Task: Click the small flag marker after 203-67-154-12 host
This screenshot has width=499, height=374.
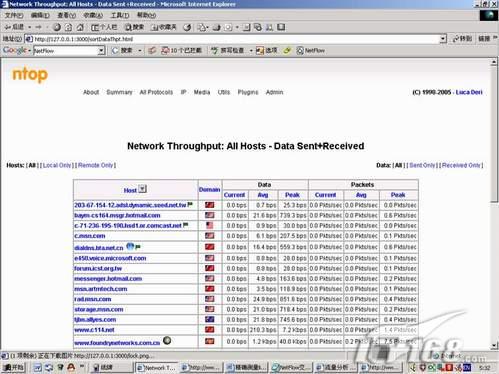Action: [x=190, y=204]
